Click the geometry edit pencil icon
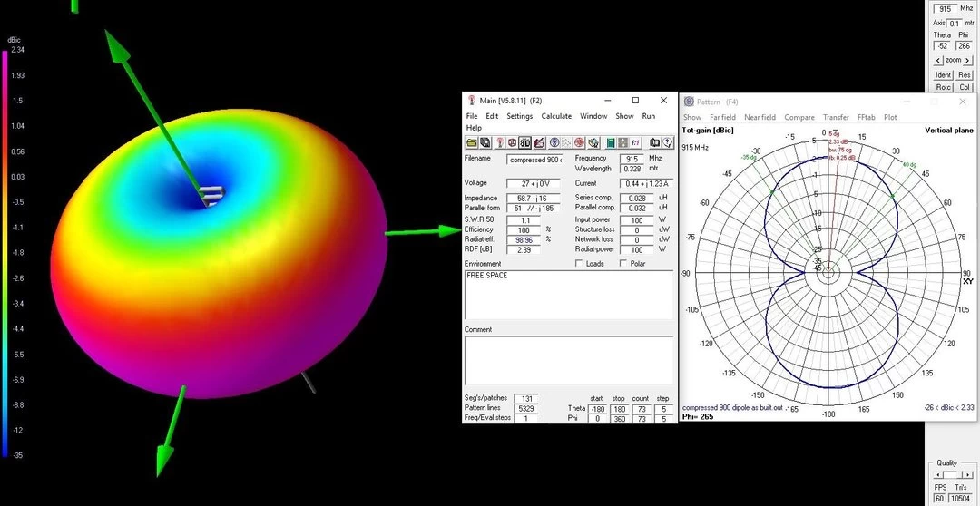The image size is (980, 506). point(539,143)
